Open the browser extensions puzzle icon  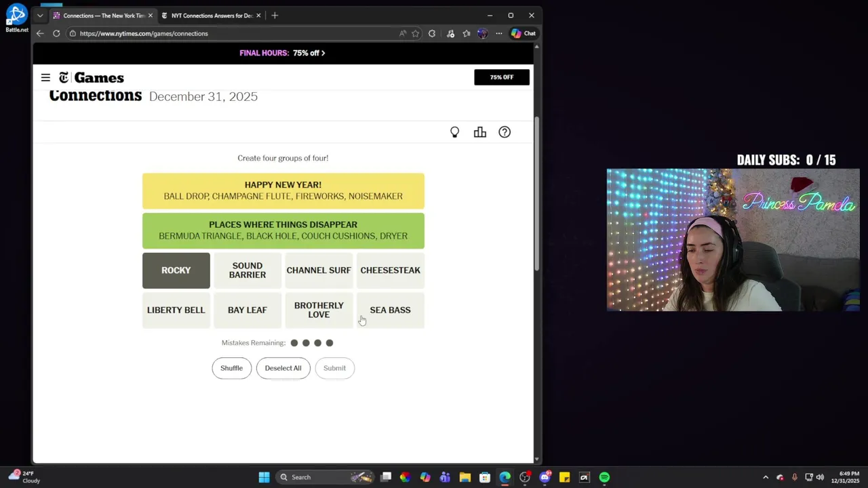tap(432, 33)
